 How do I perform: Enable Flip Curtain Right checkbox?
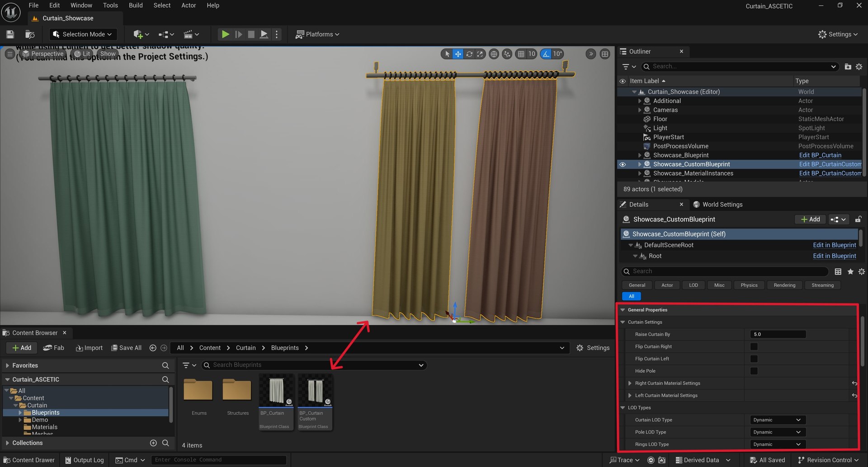pos(754,347)
